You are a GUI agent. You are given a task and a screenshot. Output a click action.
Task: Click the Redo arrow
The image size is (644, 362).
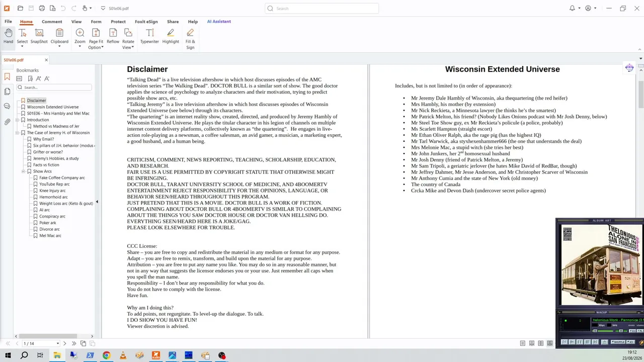(x=74, y=8)
